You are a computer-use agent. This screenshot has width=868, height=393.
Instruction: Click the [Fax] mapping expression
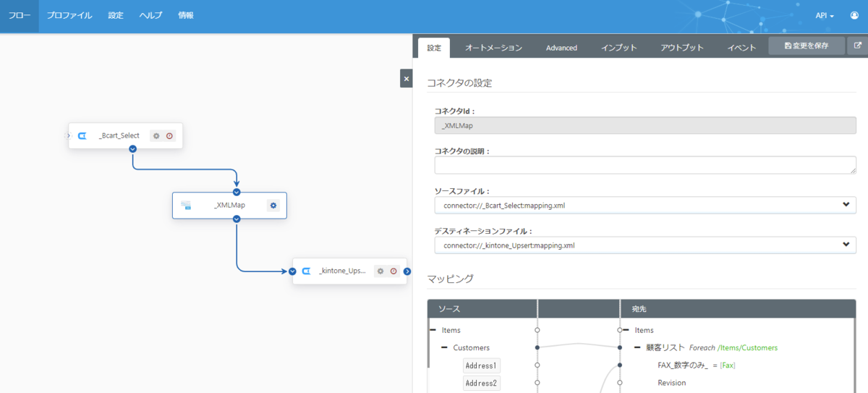click(727, 365)
